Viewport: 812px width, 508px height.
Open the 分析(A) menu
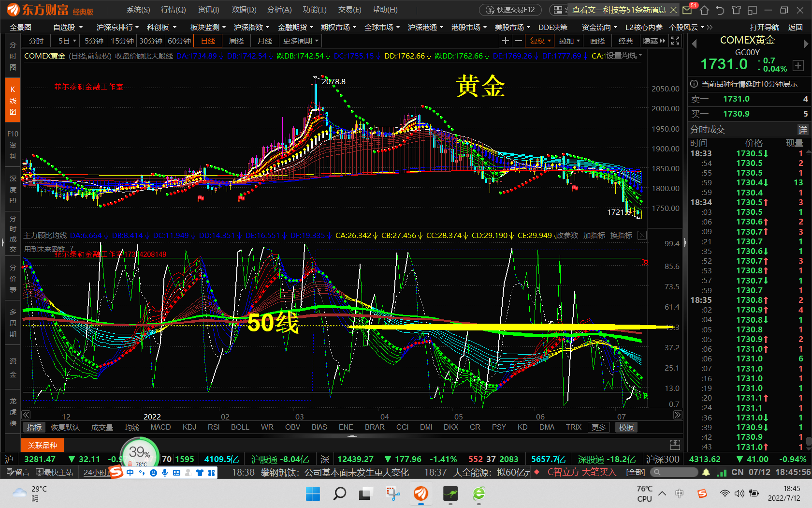(279, 10)
